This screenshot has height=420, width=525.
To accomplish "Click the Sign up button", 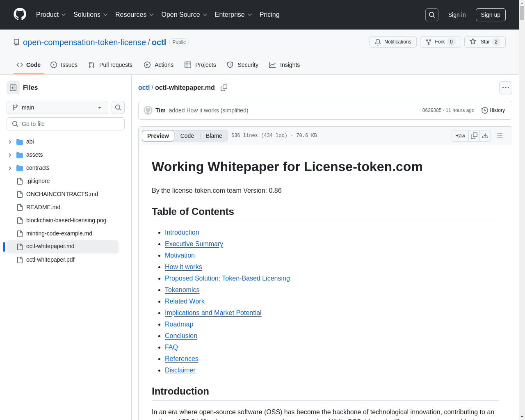I will coord(491,15).
